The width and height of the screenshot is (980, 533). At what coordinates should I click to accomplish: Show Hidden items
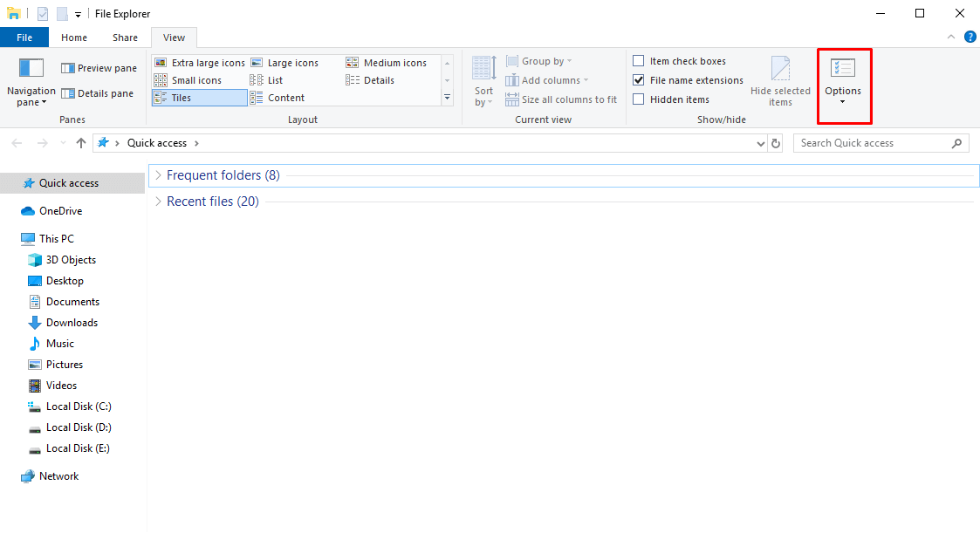638,99
